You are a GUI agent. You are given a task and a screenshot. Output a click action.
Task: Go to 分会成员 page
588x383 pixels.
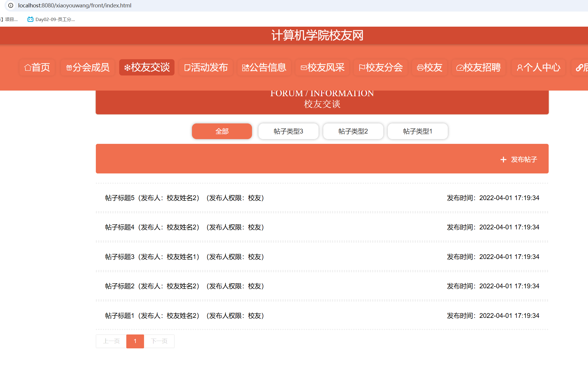[x=88, y=67]
